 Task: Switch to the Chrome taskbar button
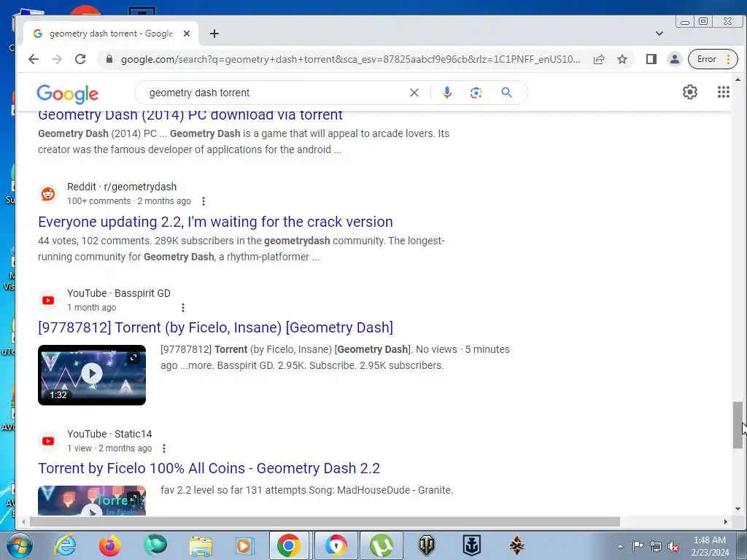click(289, 545)
